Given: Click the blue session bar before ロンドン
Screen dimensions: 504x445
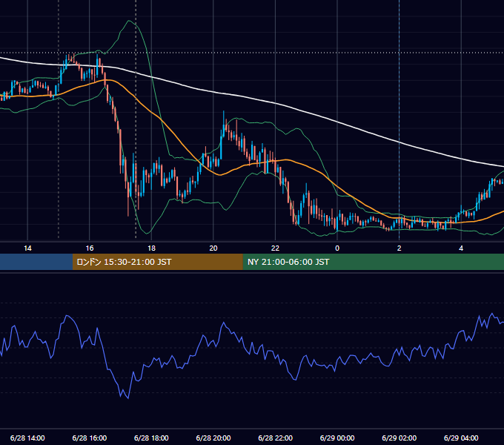Looking at the screenshot, I should pos(36,262).
